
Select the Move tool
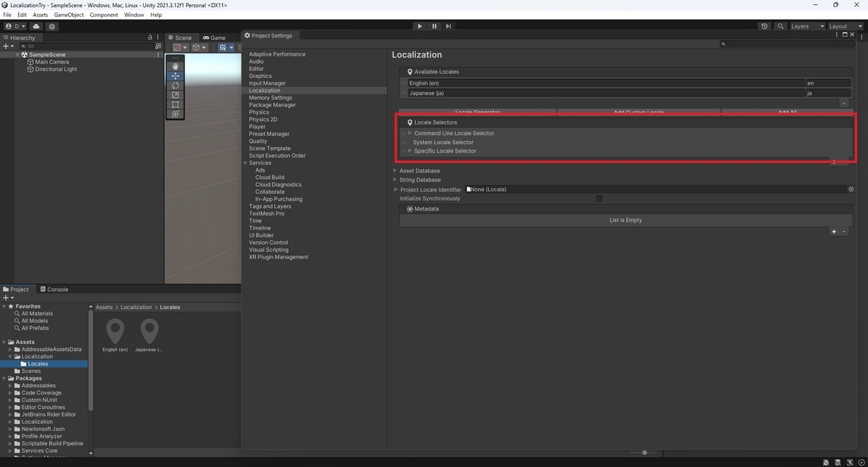tap(174, 75)
